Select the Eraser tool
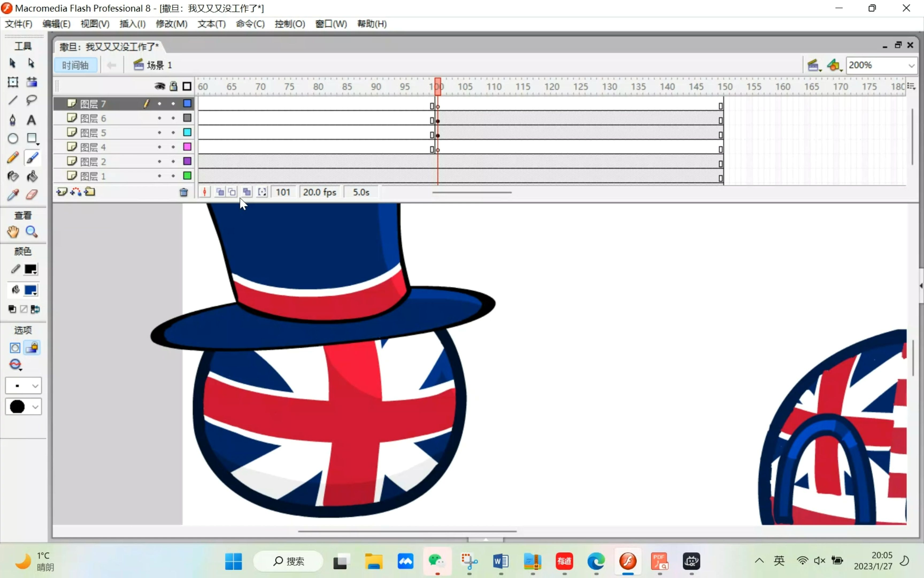Viewport: 924px width, 578px height. pos(32,195)
